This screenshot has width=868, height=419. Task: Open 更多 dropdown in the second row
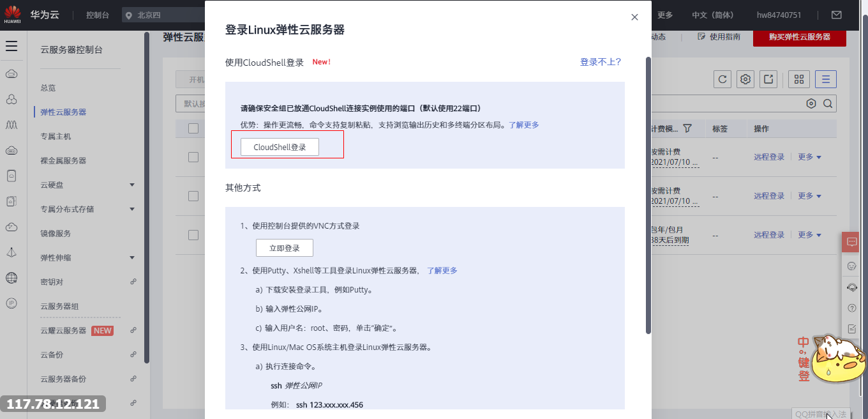point(809,196)
